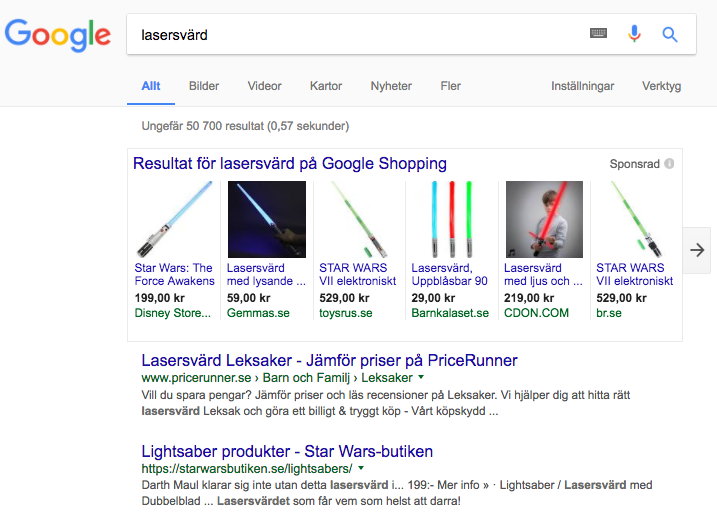The height and width of the screenshot is (523, 717).
Task: Click the 59,00 kr price
Action: 248,298
